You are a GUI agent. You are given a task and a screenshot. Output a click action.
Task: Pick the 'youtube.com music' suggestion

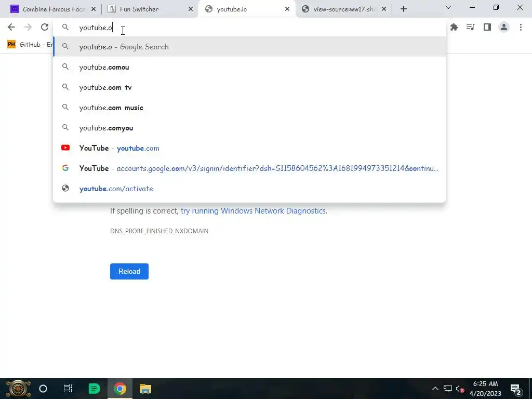pyautogui.click(x=249, y=108)
